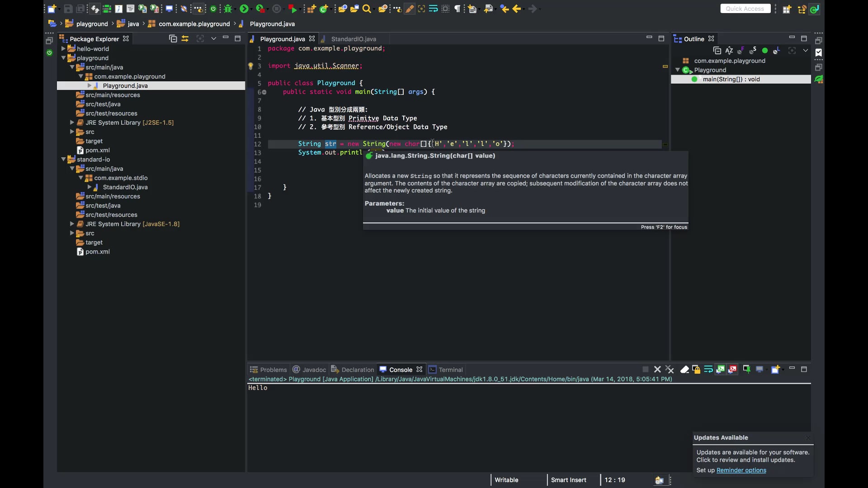This screenshot has height=488, width=868.
Task: Open the Search magnifier tool
Action: tap(367, 9)
